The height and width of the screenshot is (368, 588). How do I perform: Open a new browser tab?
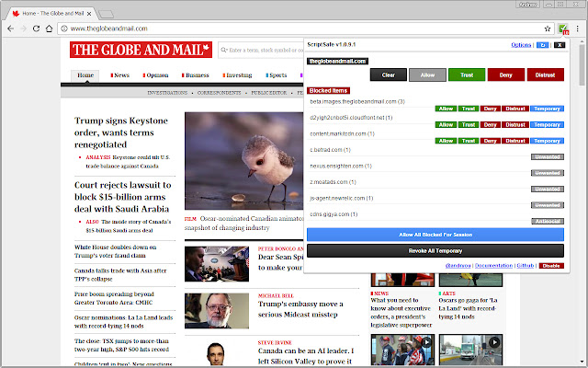tap(107, 15)
